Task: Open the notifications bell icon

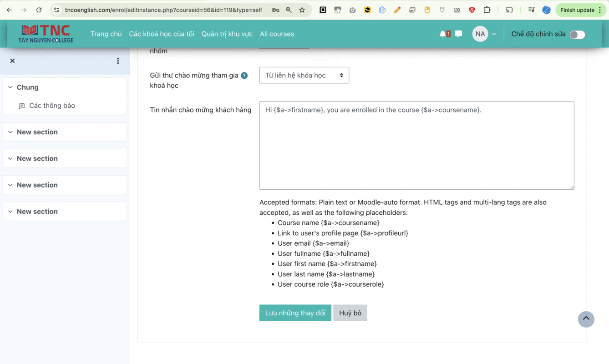Action: point(443,34)
